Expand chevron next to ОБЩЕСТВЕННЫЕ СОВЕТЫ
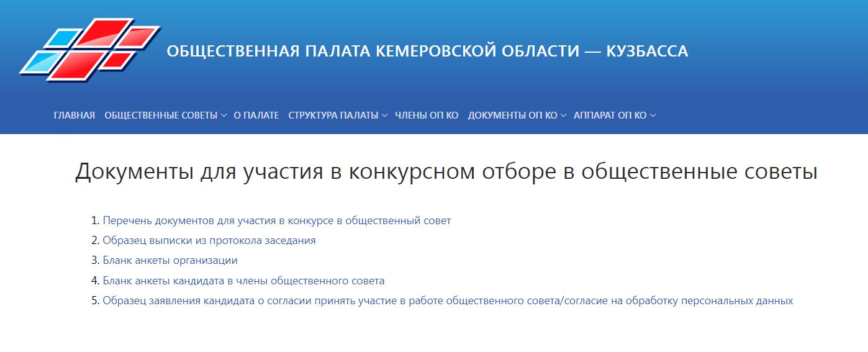The width and height of the screenshot is (868, 352). (224, 115)
